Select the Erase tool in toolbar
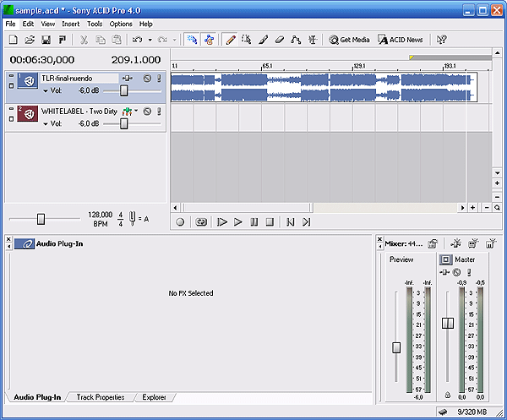This screenshot has height=420, width=507. [x=279, y=39]
